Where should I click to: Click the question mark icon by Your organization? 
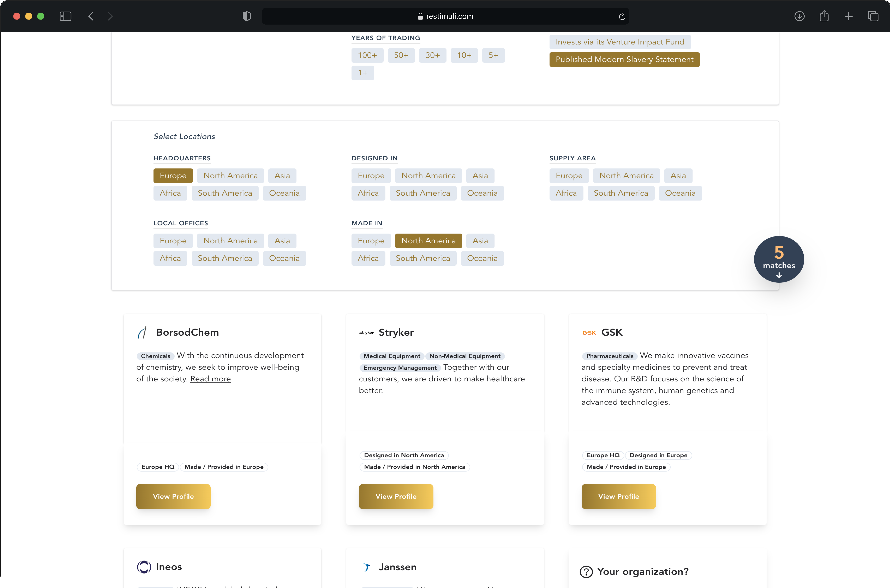pyautogui.click(x=586, y=572)
